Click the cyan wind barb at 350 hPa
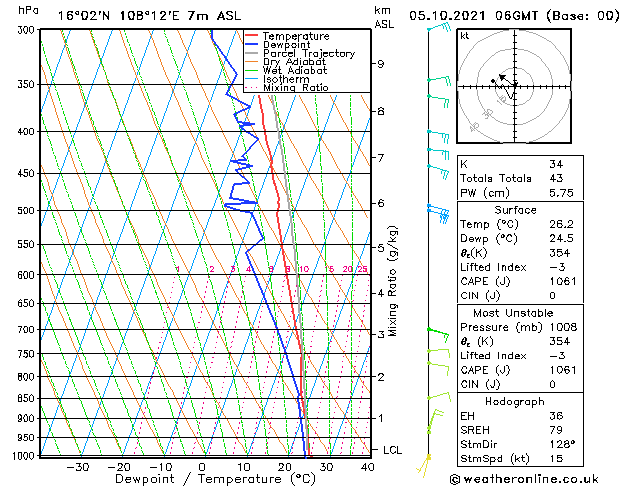629x486 pixels. [439, 80]
